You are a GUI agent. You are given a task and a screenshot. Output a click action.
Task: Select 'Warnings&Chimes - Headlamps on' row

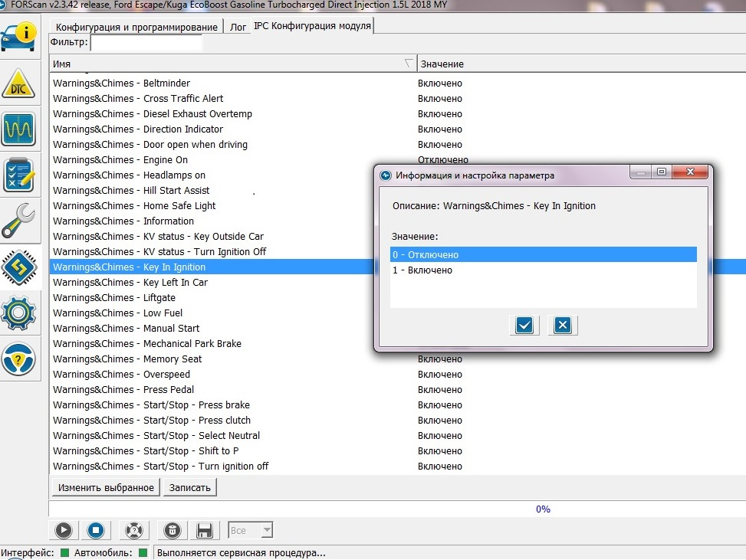(x=212, y=175)
